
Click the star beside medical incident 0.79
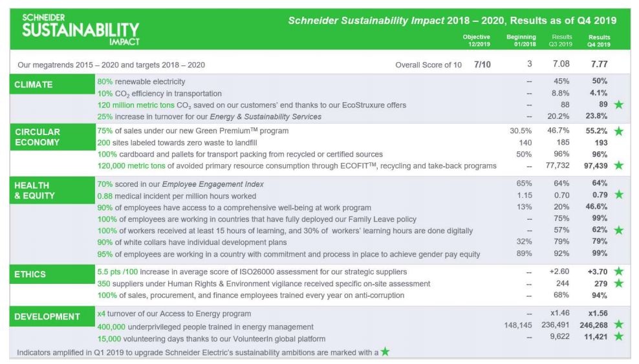pyautogui.click(x=618, y=195)
